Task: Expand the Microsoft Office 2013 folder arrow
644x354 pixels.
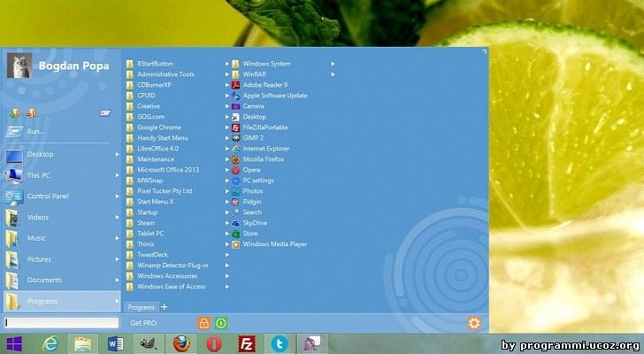Action: click(x=227, y=170)
